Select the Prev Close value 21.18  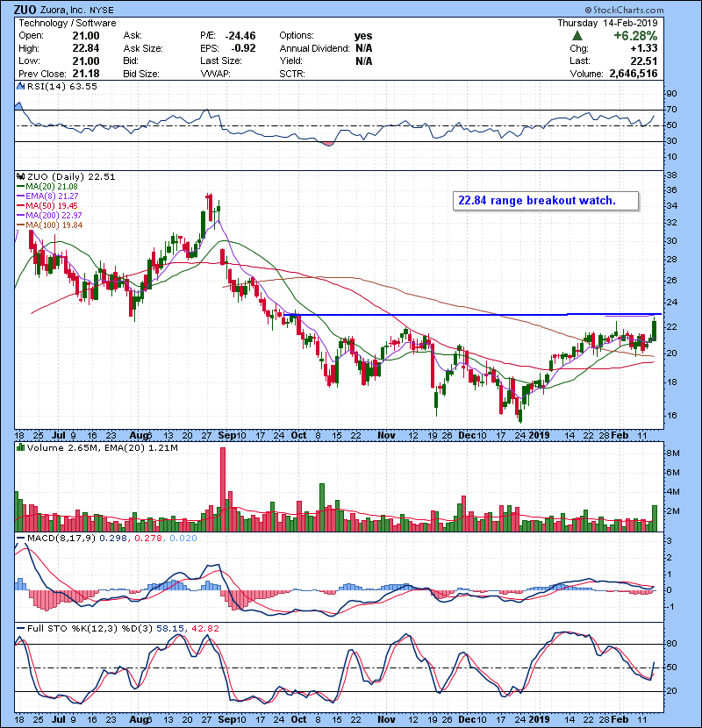[x=86, y=74]
